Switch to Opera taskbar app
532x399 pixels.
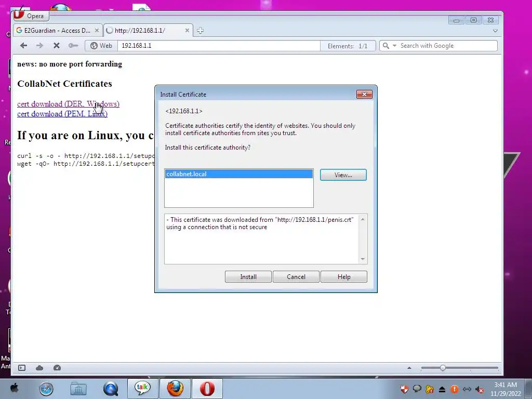coord(207,389)
